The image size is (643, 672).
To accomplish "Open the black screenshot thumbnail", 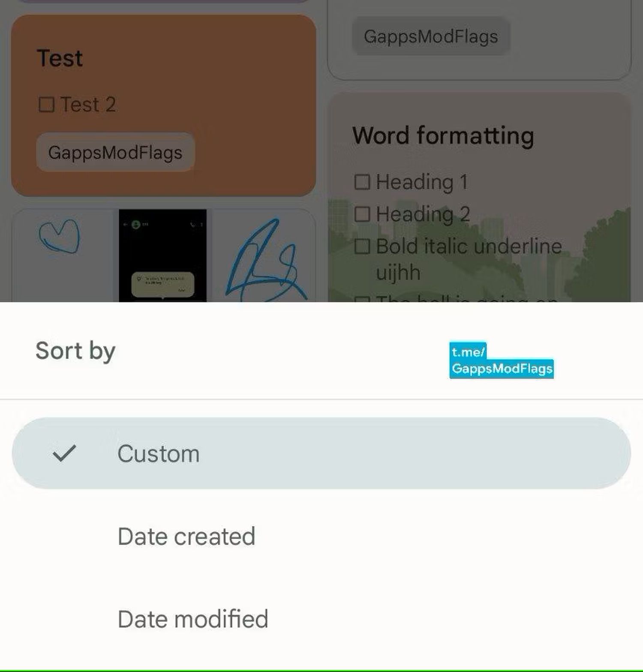I will coord(162,255).
